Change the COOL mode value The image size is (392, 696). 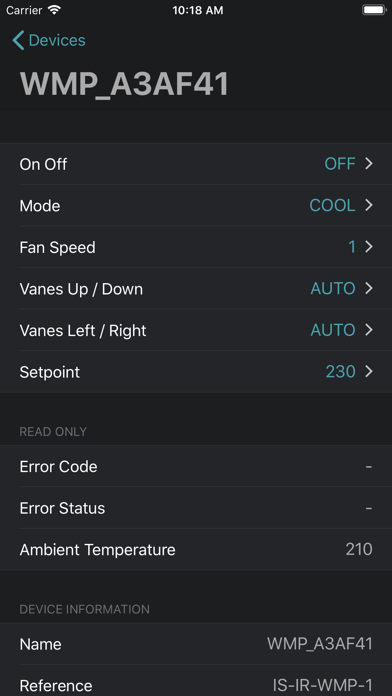pos(333,206)
